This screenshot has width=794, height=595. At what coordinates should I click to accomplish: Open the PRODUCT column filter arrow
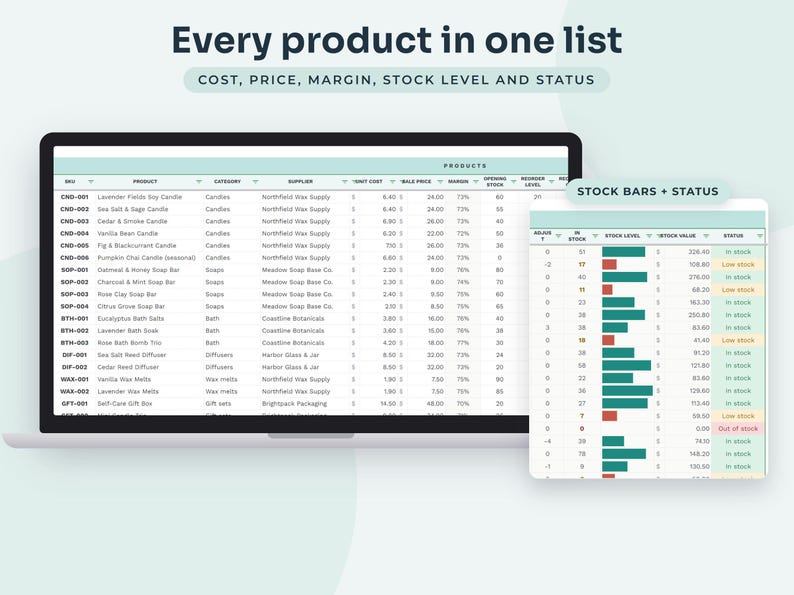coord(198,181)
